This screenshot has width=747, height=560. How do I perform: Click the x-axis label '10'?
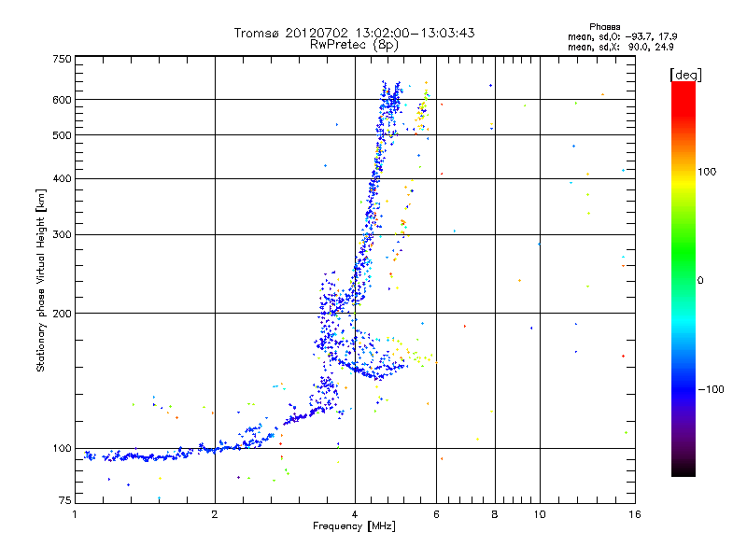(540, 514)
